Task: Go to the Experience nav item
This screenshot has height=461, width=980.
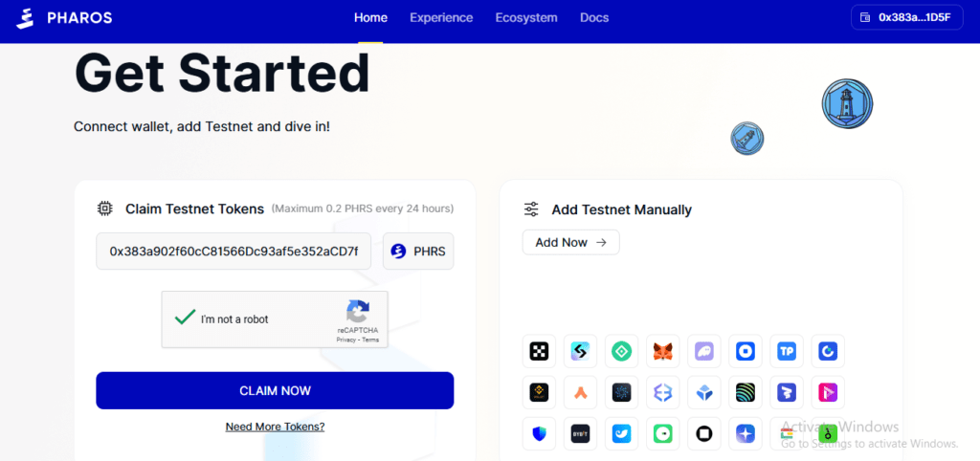Action: click(x=441, y=18)
